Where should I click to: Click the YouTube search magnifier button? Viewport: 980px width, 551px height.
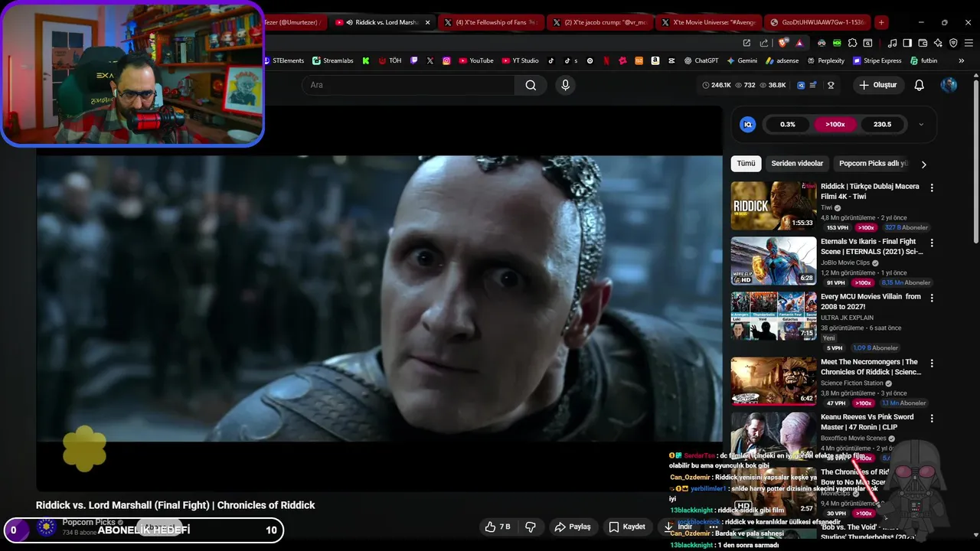pos(531,85)
